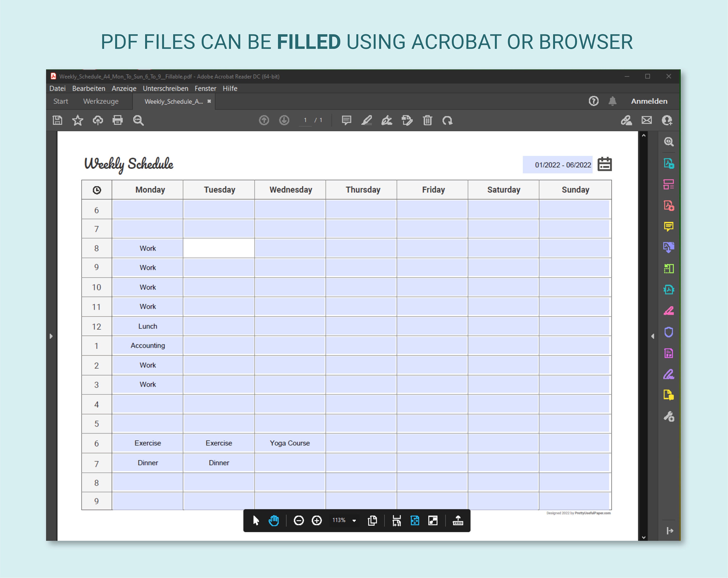
Task: Click the page number input field
Action: pos(305,120)
